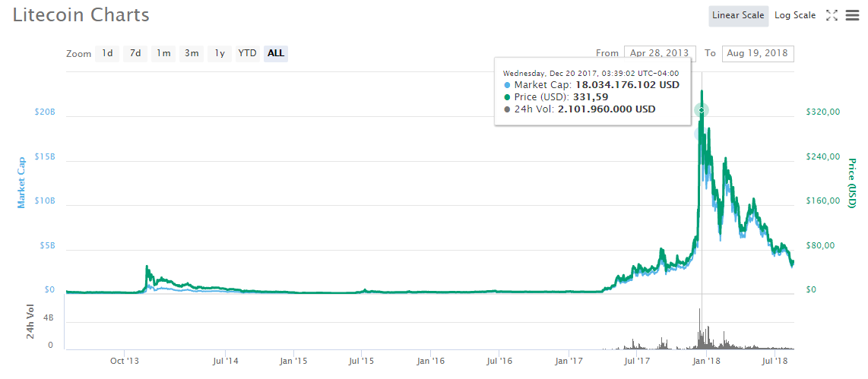Set zoom range to 1d
Image resolution: width=868 pixels, height=379 pixels.
[107, 53]
